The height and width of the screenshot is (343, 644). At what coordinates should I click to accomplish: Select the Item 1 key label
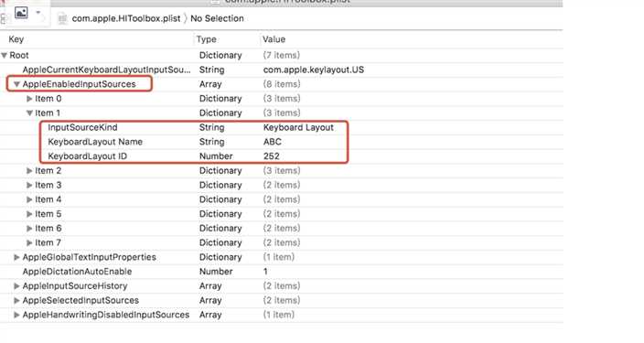[x=48, y=113]
